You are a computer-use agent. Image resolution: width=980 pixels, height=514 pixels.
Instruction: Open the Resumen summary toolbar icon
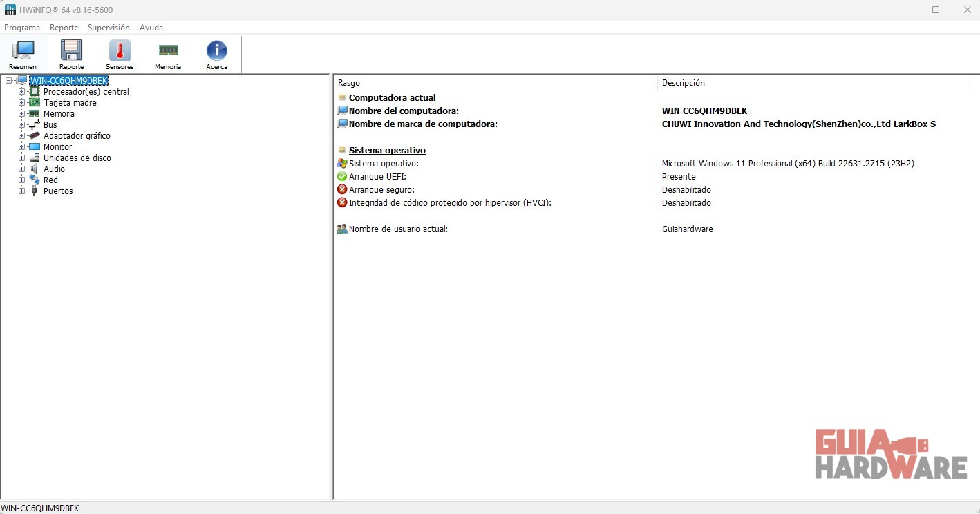tap(23, 54)
